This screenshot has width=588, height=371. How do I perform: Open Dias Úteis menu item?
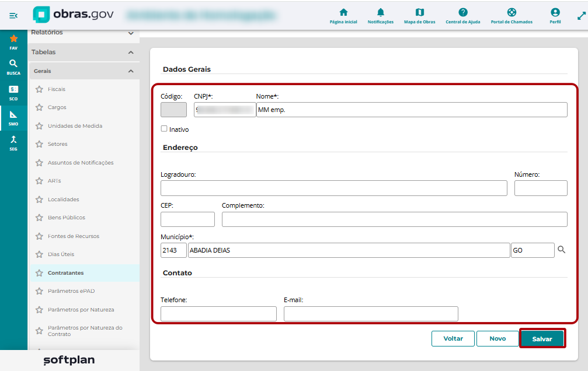(x=61, y=254)
